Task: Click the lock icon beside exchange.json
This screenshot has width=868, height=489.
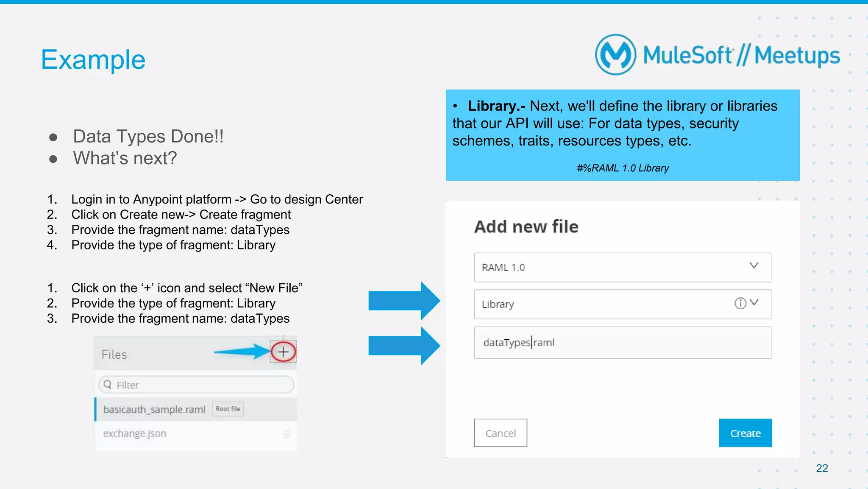Action: tap(287, 434)
